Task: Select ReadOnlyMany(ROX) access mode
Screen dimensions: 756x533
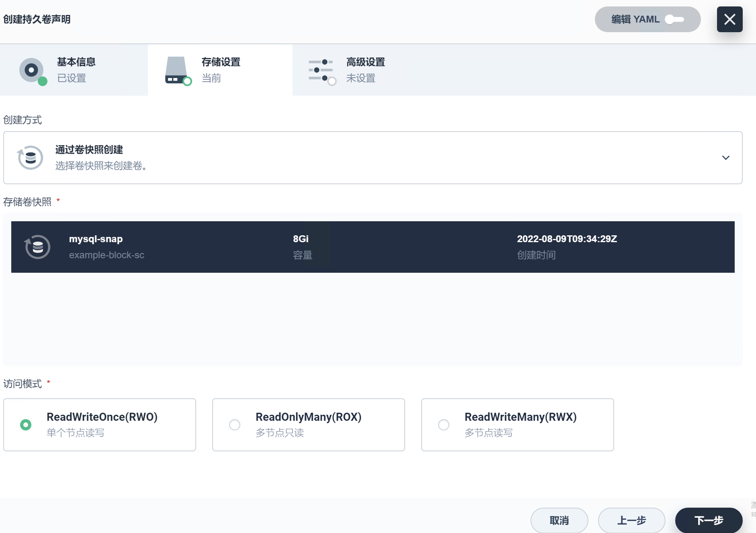Action: [309, 425]
